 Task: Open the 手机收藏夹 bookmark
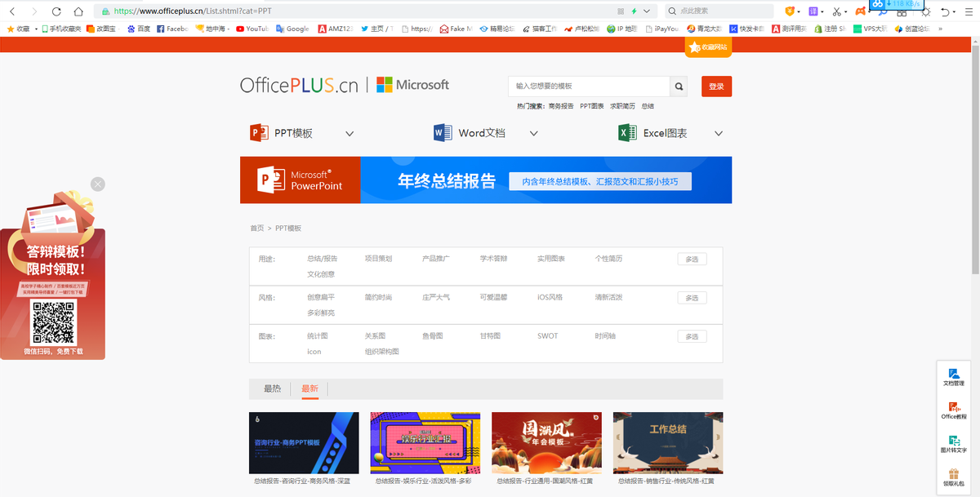pyautogui.click(x=61, y=29)
